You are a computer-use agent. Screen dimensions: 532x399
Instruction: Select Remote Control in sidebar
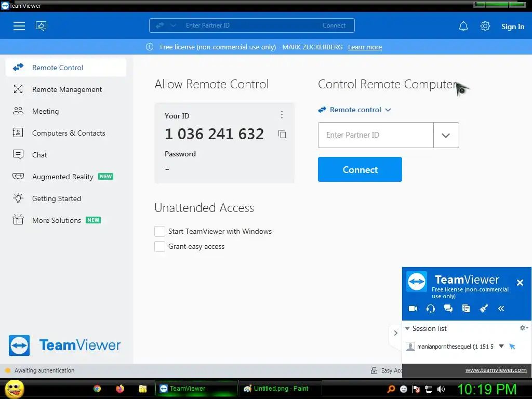pyautogui.click(x=66, y=68)
